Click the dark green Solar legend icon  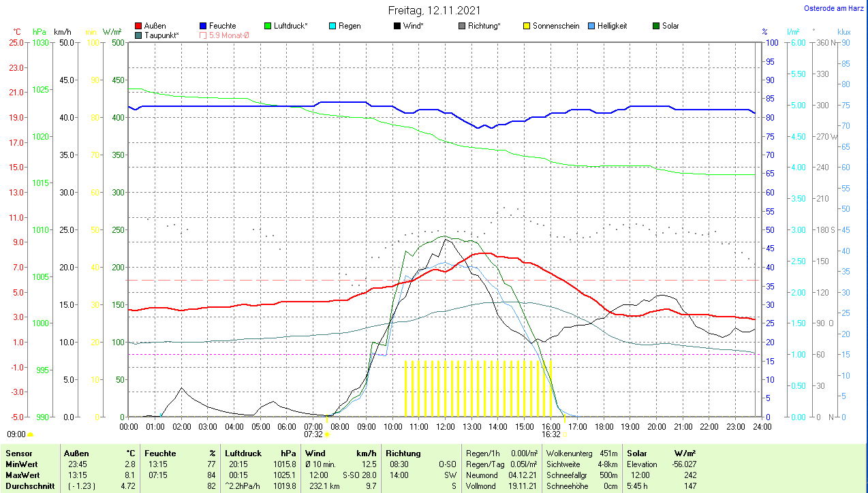656,26
